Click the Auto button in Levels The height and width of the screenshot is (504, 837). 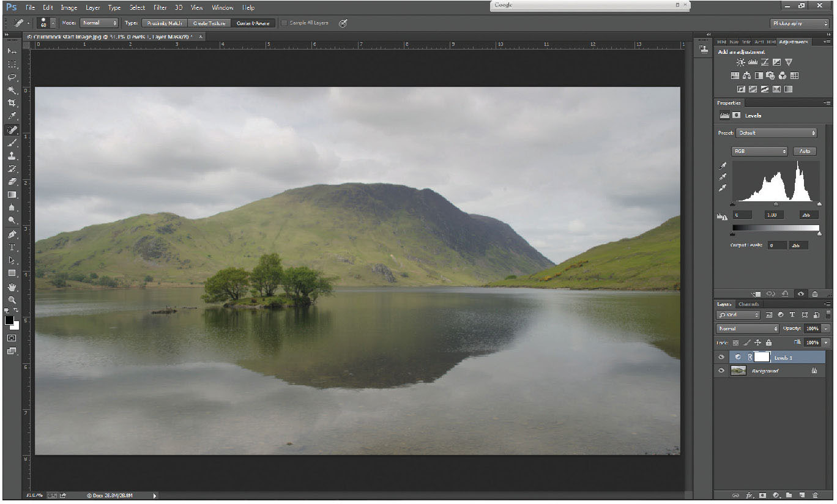[x=805, y=151]
